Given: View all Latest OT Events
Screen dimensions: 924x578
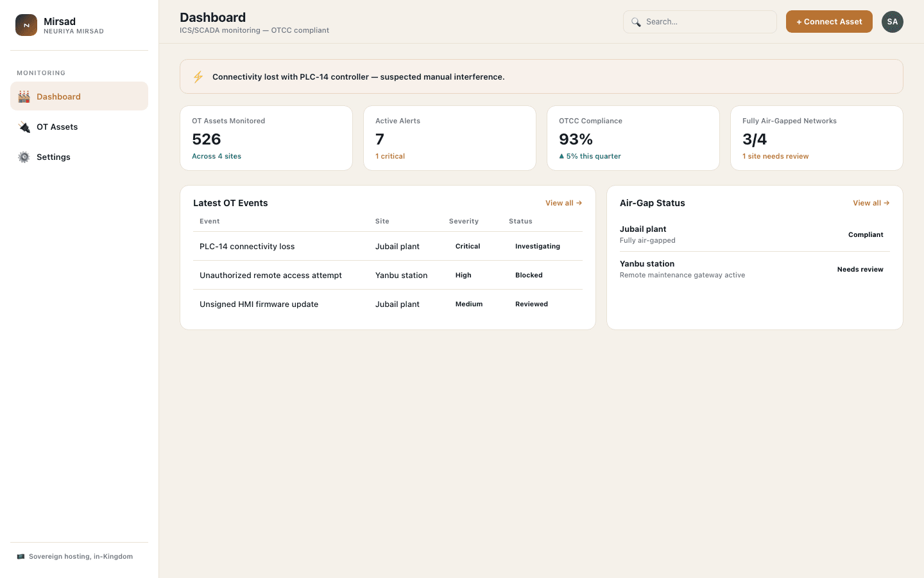Looking at the screenshot, I should click(x=563, y=203).
